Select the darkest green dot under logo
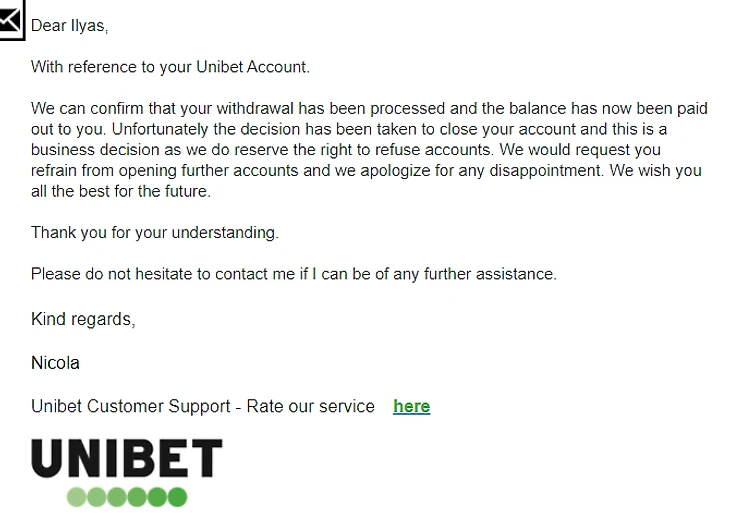Image resolution: width=730 pixels, height=522 pixels. (x=177, y=497)
